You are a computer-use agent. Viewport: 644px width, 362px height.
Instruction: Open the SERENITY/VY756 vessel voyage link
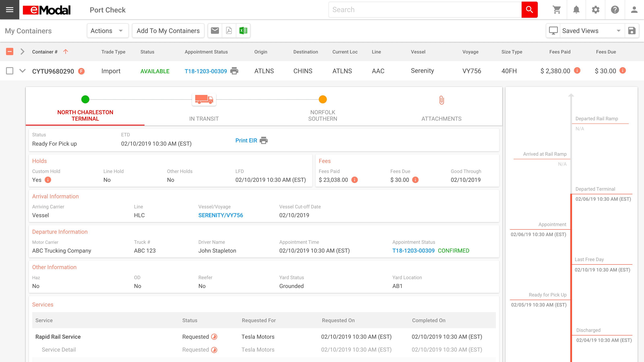[221, 215]
